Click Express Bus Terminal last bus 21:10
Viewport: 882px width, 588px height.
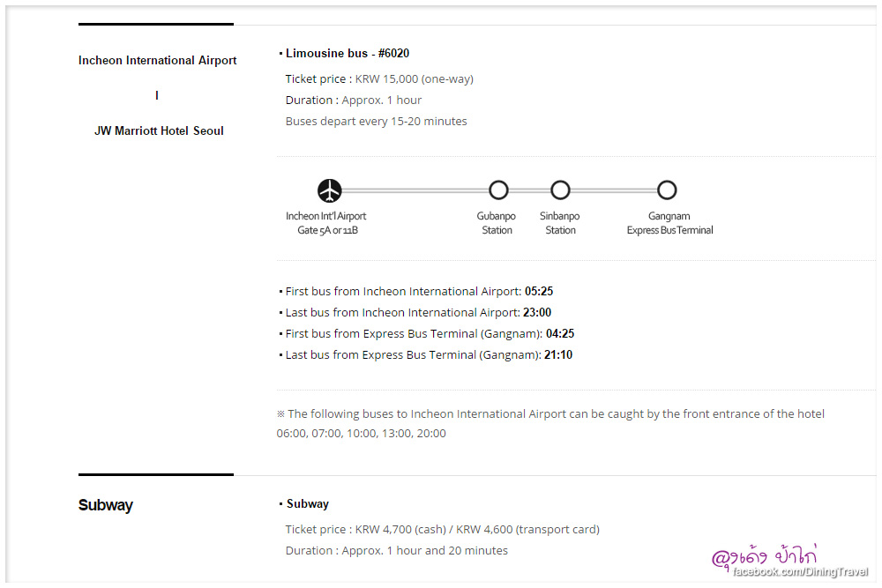tap(558, 355)
